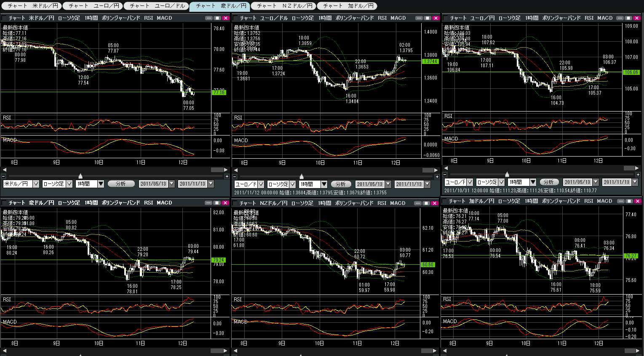Image resolution: width=644 pixels, height=356 pixels.
Task: Minimize the NZドル/円 chart panel
Action: 418,203
